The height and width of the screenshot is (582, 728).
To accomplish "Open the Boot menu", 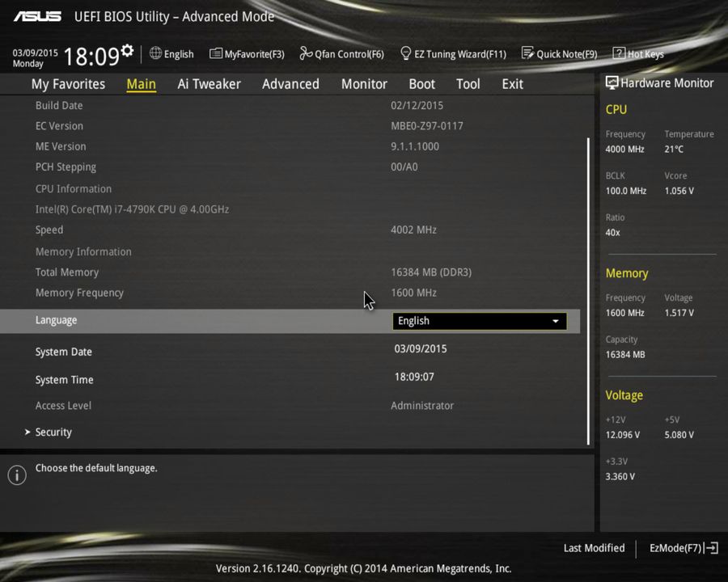I will (421, 84).
